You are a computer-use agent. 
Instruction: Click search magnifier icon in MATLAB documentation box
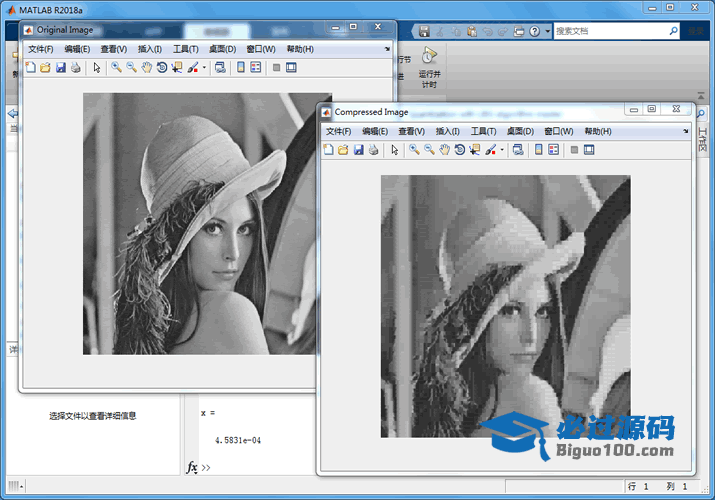(x=674, y=31)
